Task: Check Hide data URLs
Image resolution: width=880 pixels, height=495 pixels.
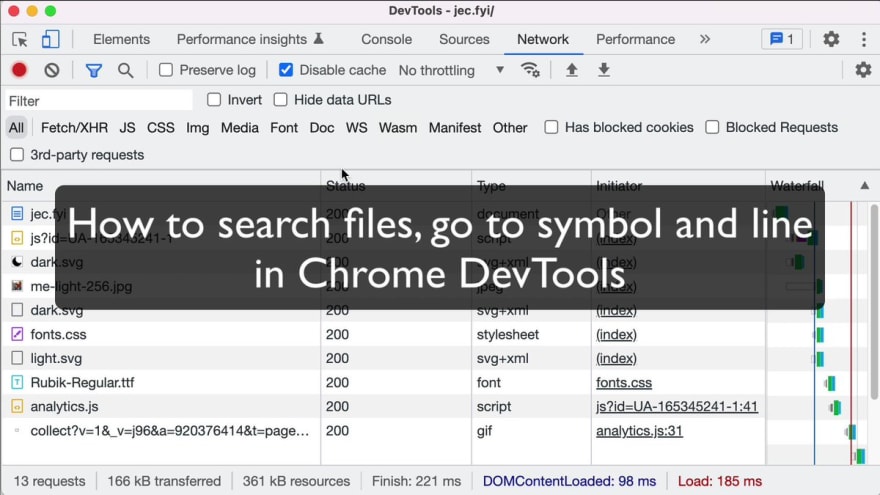Action: click(x=280, y=100)
